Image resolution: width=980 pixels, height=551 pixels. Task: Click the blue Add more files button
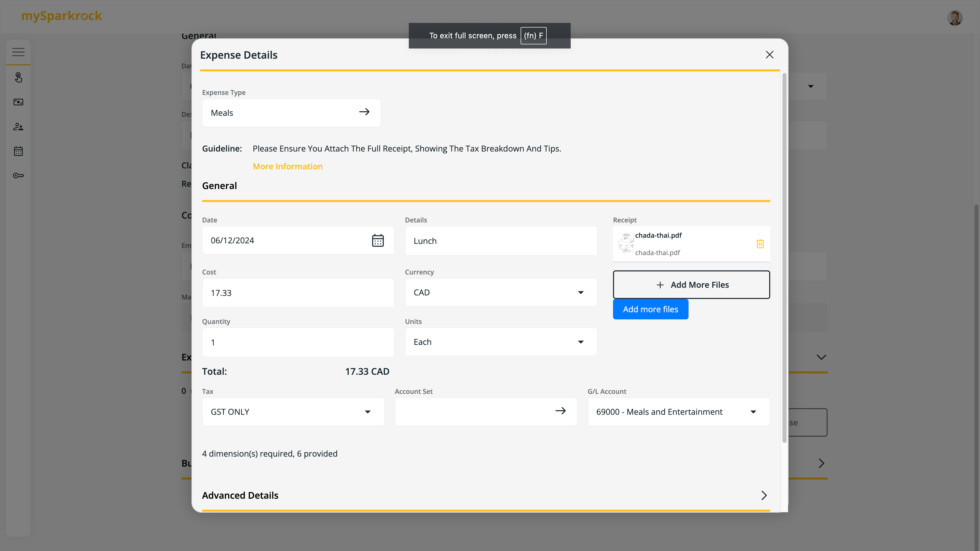point(650,309)
